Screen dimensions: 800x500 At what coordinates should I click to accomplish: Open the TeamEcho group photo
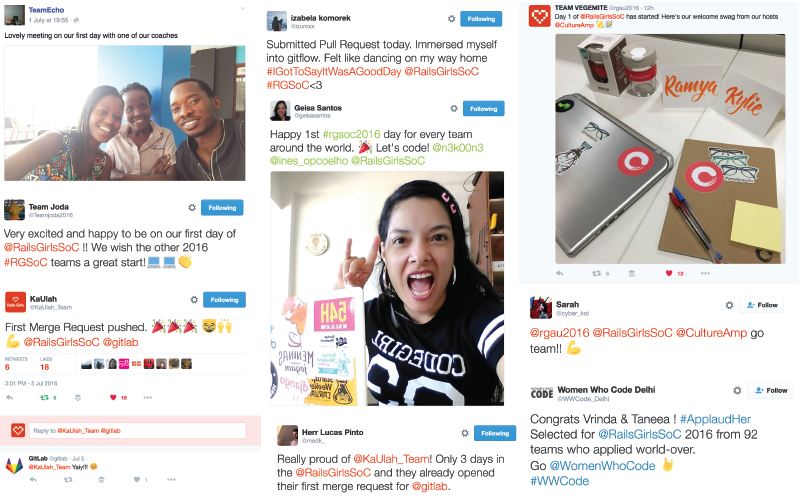pos(125,113)
